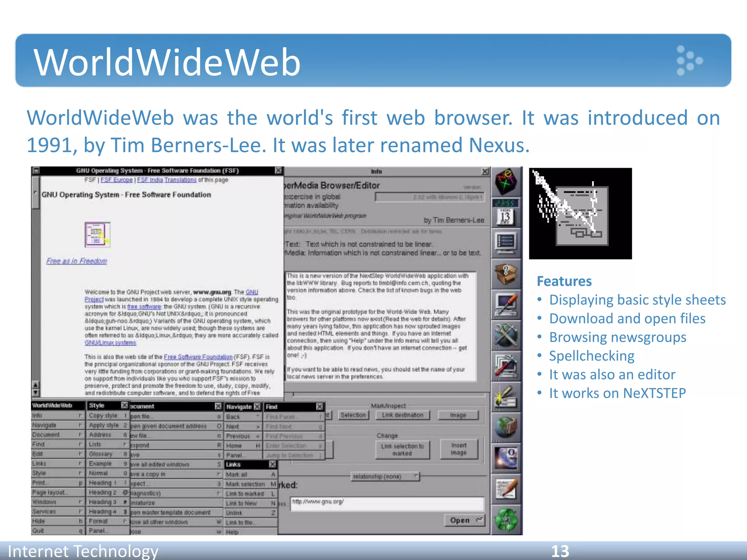Follow the FSF India link
This screenshot has height=560, width=747.
click(150, 180)
